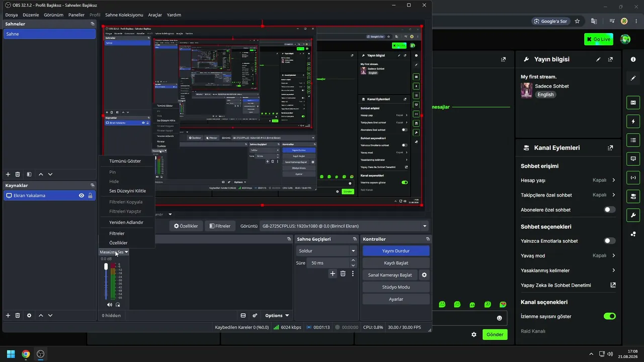Viewport: 644px width, 362px height.
Task: Increase Süre transition duration
Action: 353,260
